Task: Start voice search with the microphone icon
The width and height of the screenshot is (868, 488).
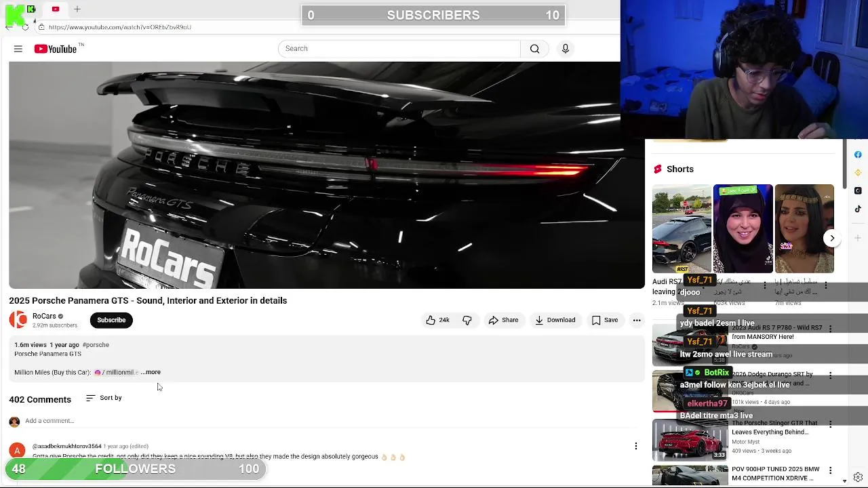Action: (565, 49)
